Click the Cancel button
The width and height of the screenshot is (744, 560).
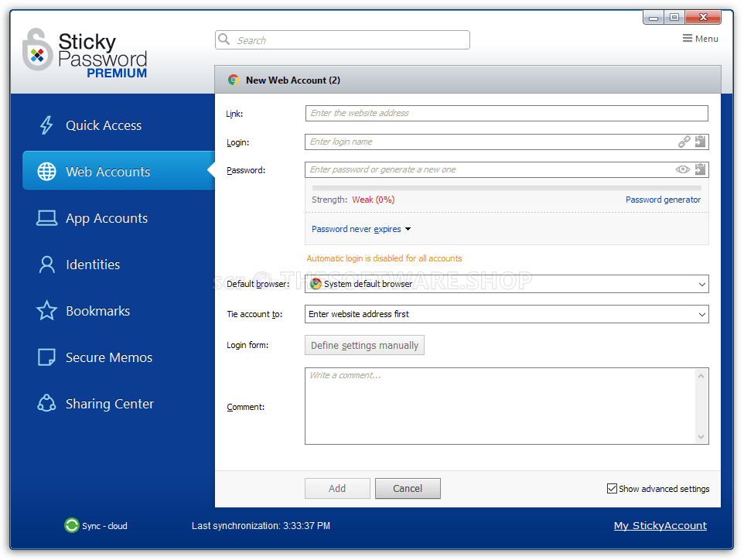click(408, 488)
